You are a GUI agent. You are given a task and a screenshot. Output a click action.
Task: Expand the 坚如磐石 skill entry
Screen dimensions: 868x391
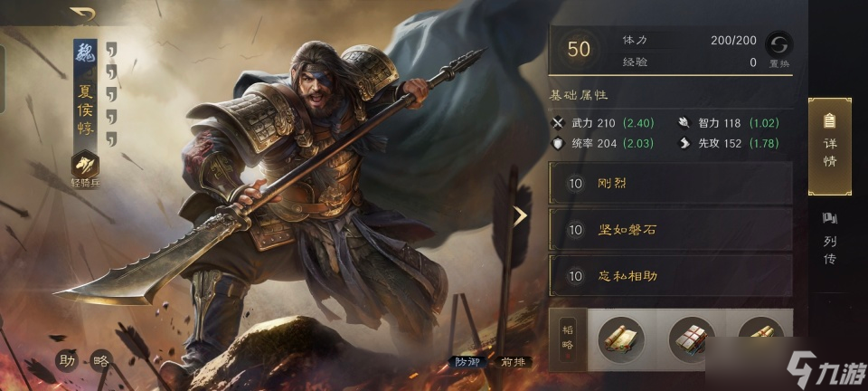tap(670, 229)
